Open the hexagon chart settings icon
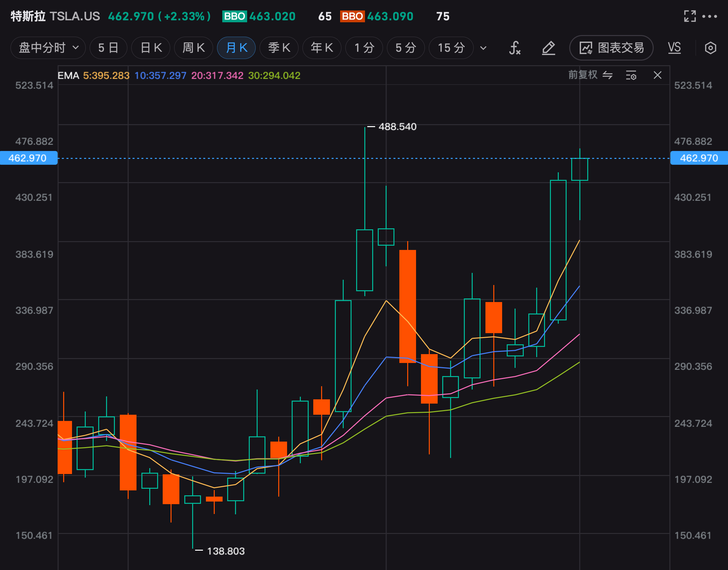Viewport: 728px width, 570px height. tap(710, 48)
